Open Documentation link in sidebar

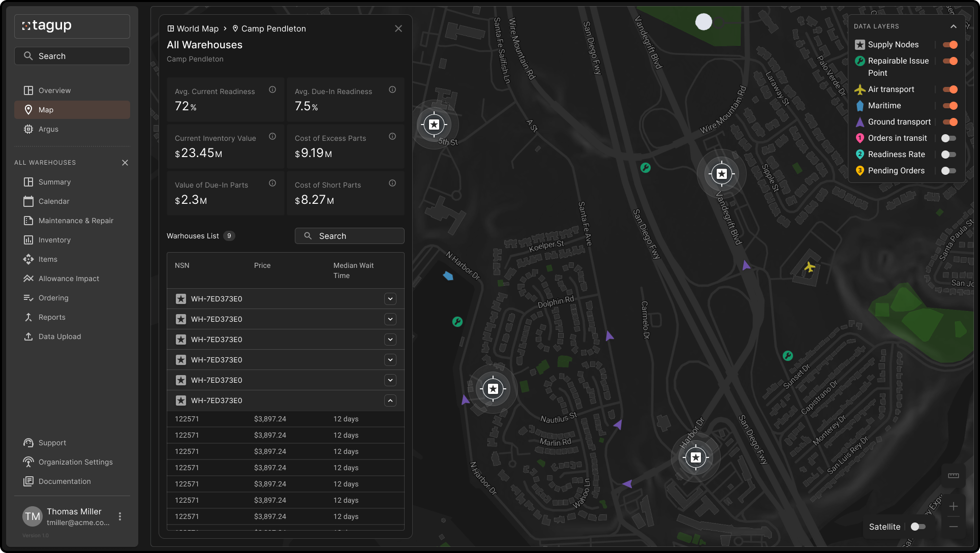[65, 481]
